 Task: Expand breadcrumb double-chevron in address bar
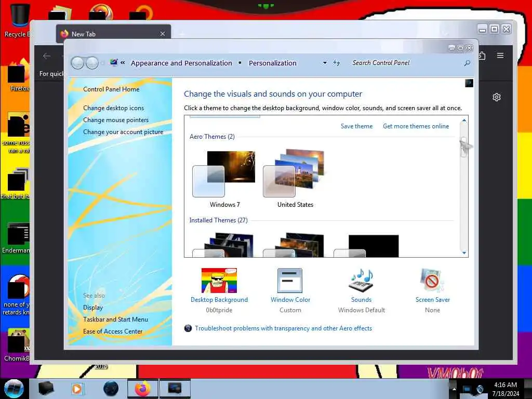tap(123, 63)
